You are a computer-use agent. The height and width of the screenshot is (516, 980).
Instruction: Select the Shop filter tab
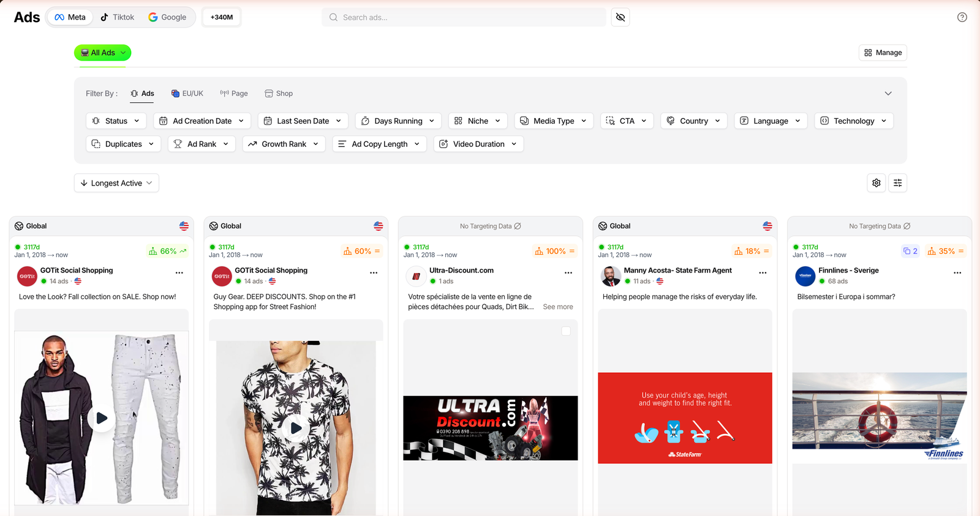[279, 94]
